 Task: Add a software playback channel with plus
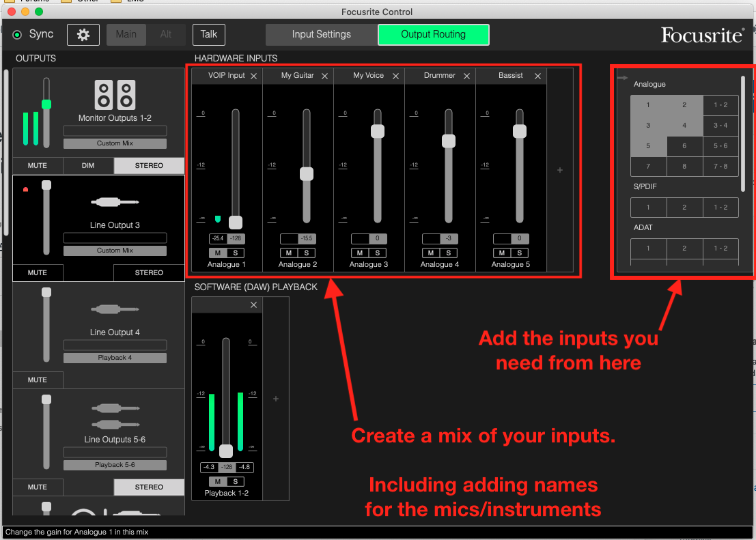point(276,399)
